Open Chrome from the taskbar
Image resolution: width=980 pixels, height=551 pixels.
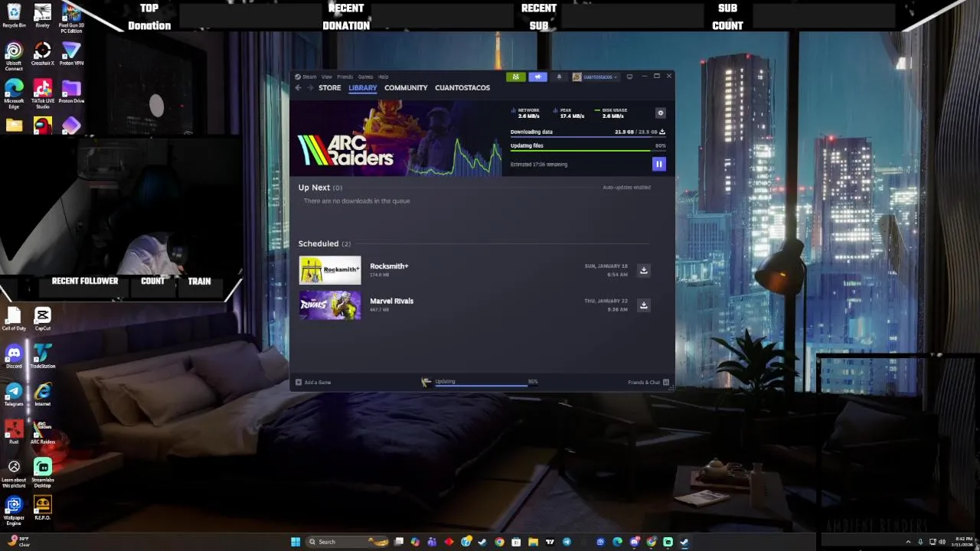[x=499, y=542]
